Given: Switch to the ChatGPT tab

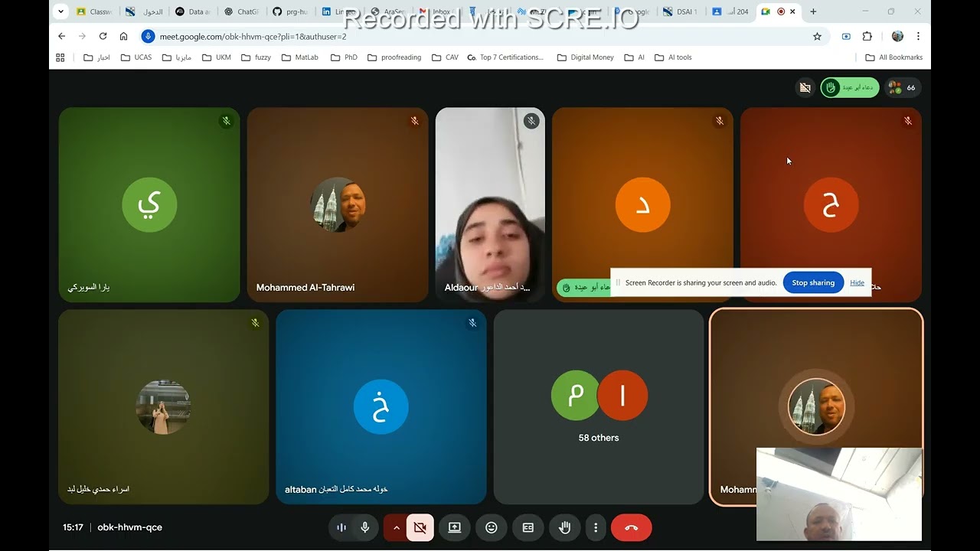Looking at the screenshot, I should tap(242, 11).
